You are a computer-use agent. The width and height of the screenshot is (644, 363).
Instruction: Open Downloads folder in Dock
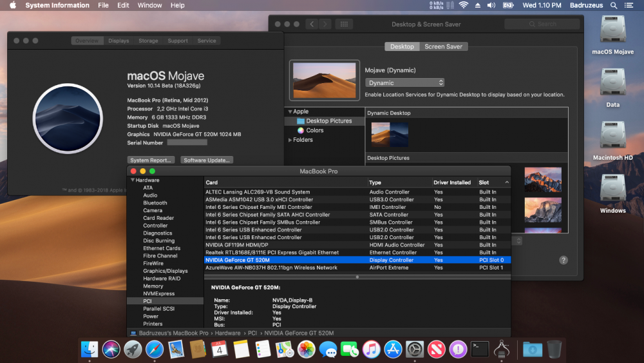coord(533,349)
